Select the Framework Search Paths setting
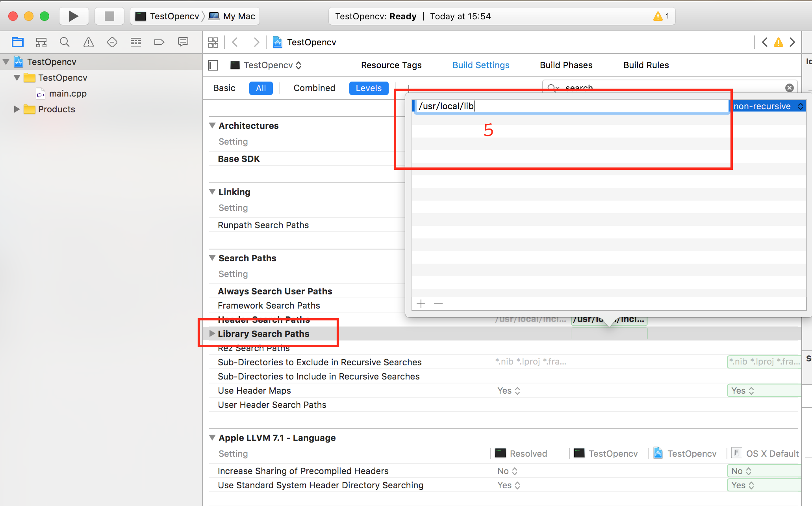The image size is (812, 506). (269, 305)
